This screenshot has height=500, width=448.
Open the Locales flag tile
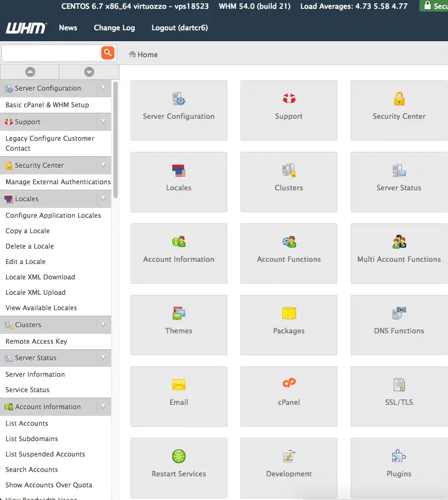179,182
